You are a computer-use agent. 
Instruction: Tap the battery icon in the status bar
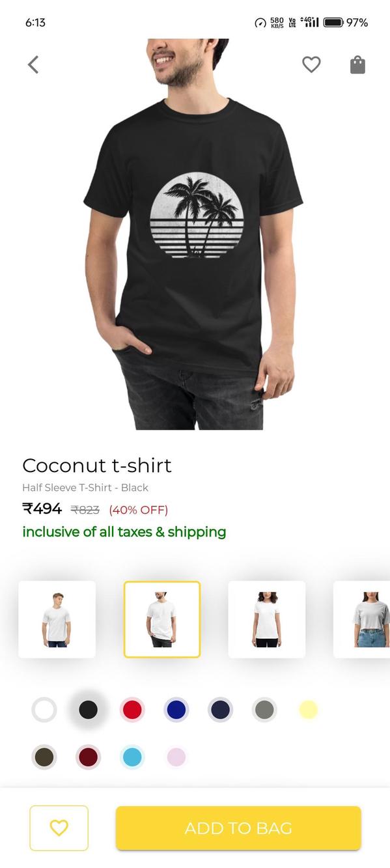333,23
